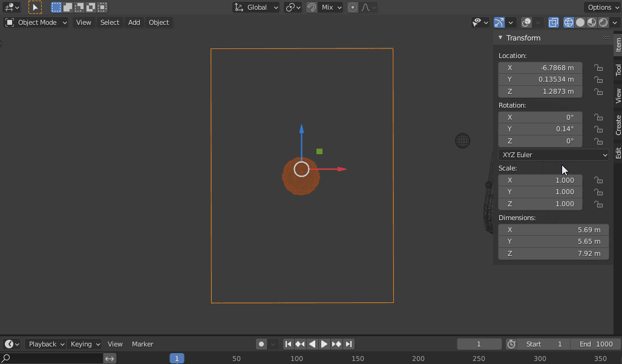Toggle proportional editing in the header
Image resolution: width=622 pixels, height=364 pixels.
[x=352, y=7]
